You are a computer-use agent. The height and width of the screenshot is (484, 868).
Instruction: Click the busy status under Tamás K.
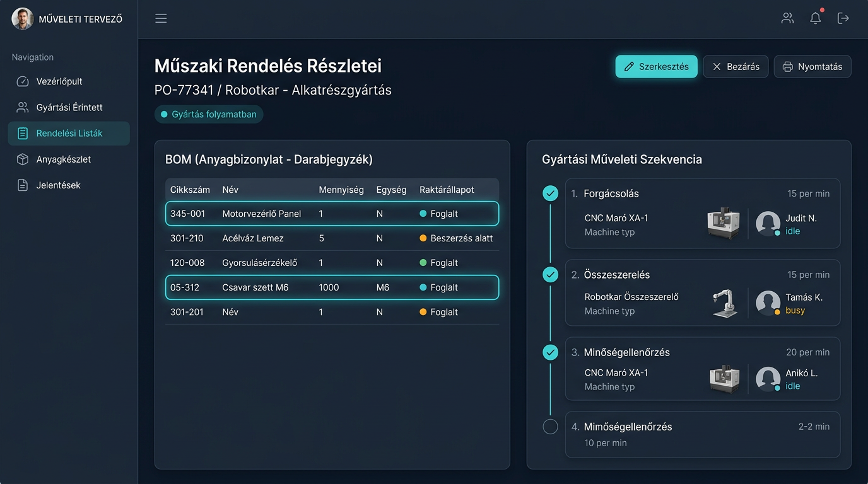tap(795, 310)
